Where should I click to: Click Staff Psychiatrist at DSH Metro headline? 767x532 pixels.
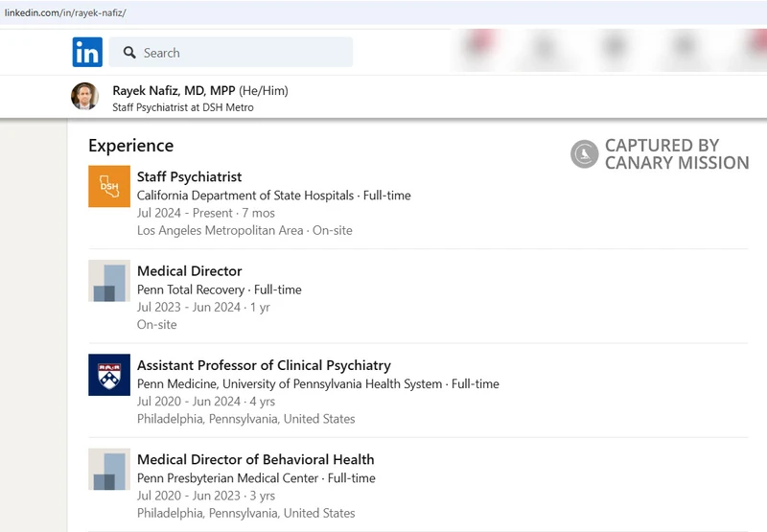183,107
